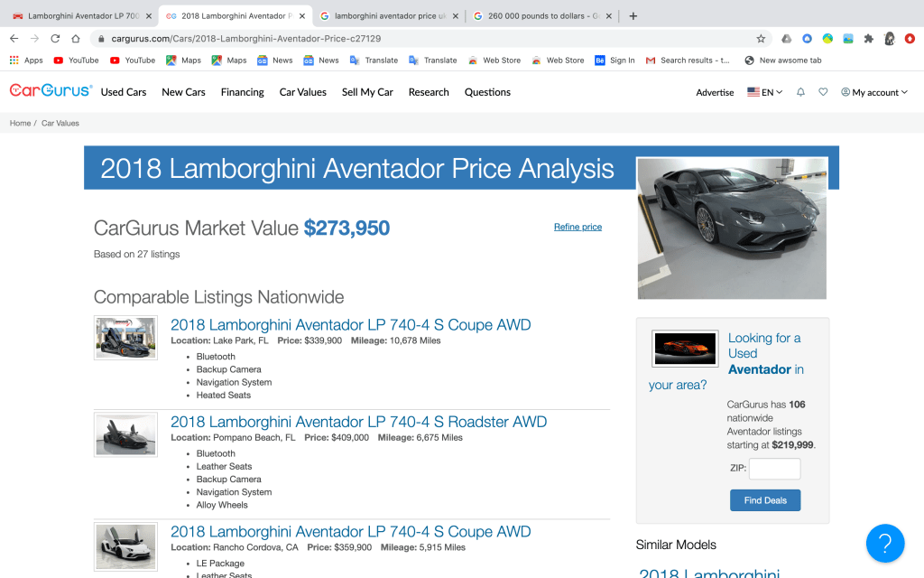Click the Refine price link
This screenshot has width=924, height=578.
(x=577, y=227)
